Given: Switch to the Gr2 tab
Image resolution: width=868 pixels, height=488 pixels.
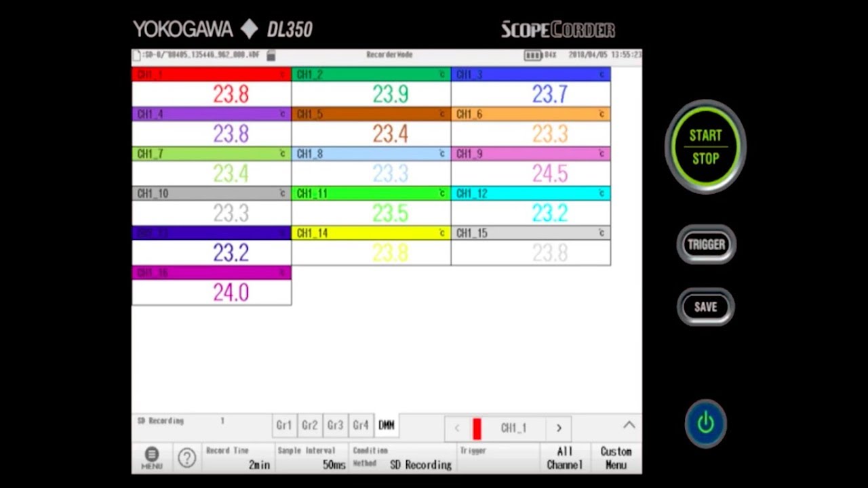Looking at the screenshot, I should tap(310, 426).
